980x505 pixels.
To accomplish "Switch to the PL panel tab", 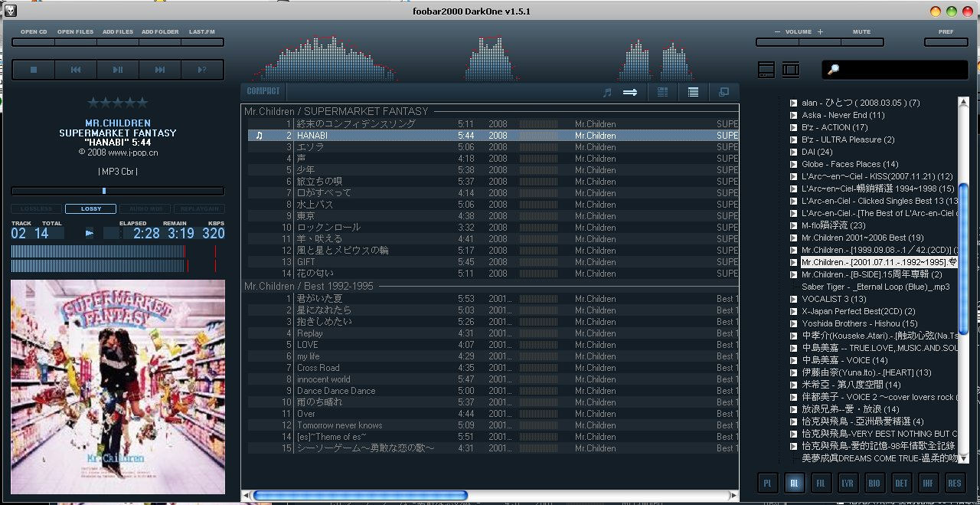I will coord(768,484).
